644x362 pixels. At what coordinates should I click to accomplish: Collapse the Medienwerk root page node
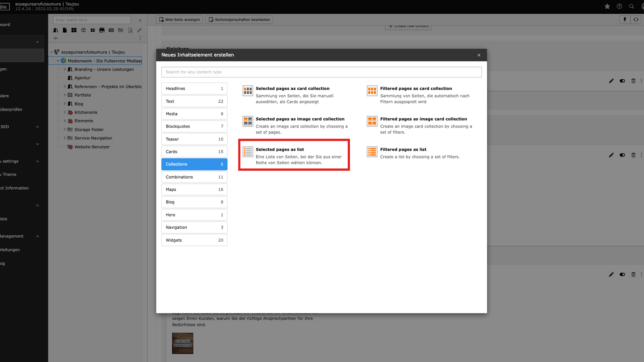click(x=58, y=61)
